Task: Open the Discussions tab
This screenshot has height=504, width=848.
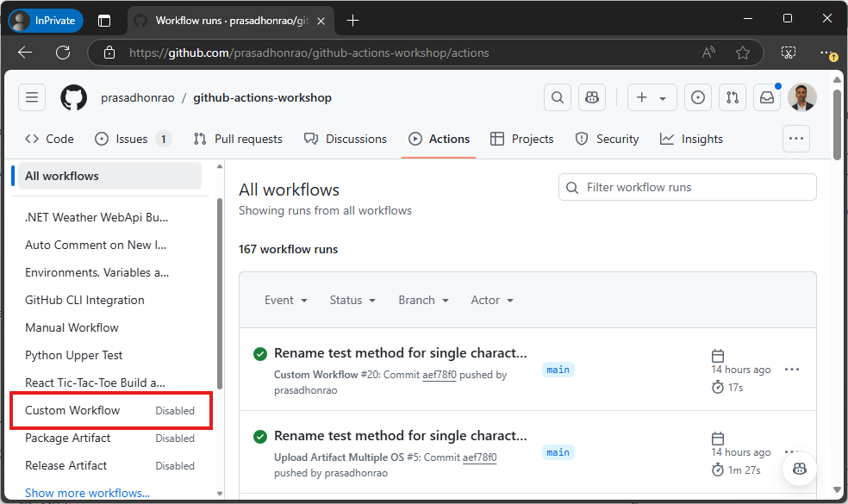Action: click(x=346, y=139)
